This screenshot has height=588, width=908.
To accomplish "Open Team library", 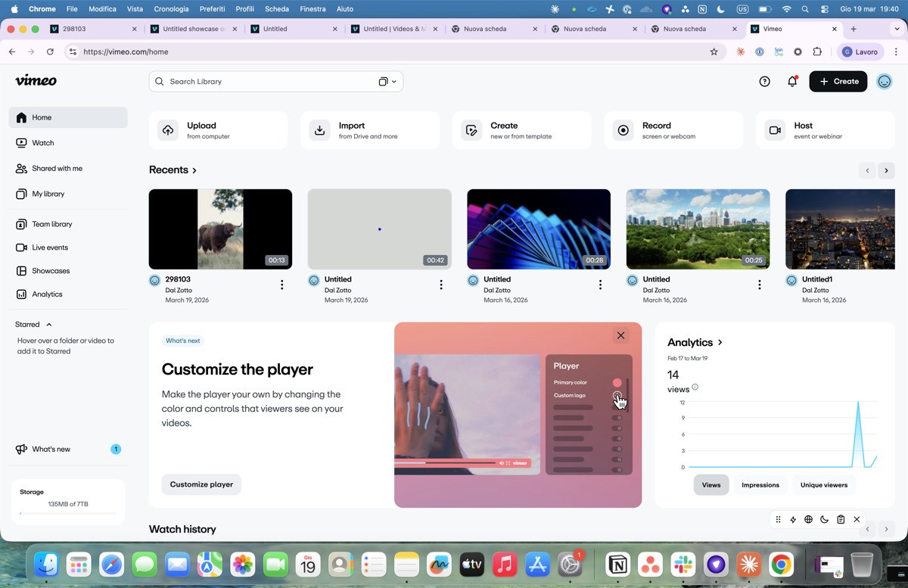I will [x=68, y=225].
